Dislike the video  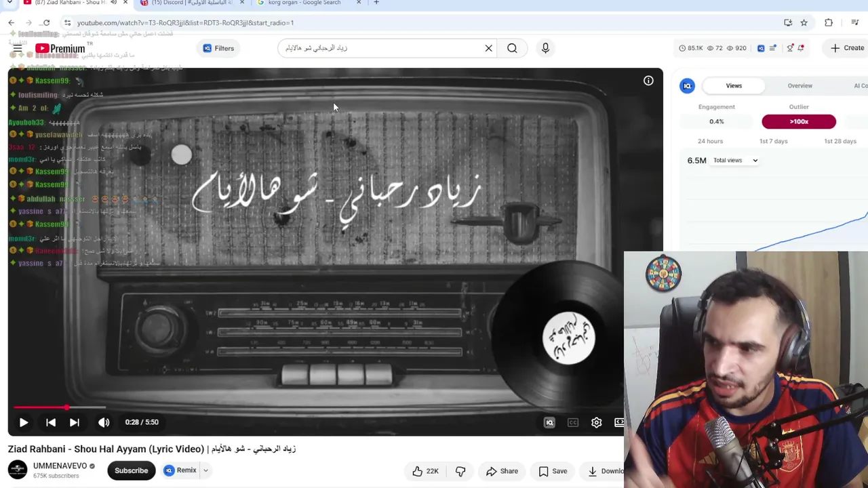pos(460,471)
